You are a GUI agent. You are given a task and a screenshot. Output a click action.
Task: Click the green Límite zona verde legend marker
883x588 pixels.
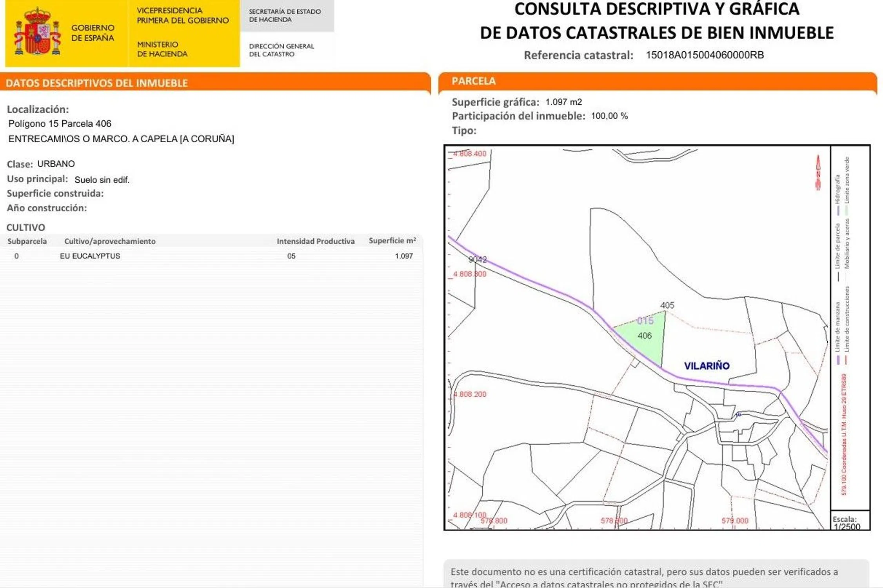846,211
